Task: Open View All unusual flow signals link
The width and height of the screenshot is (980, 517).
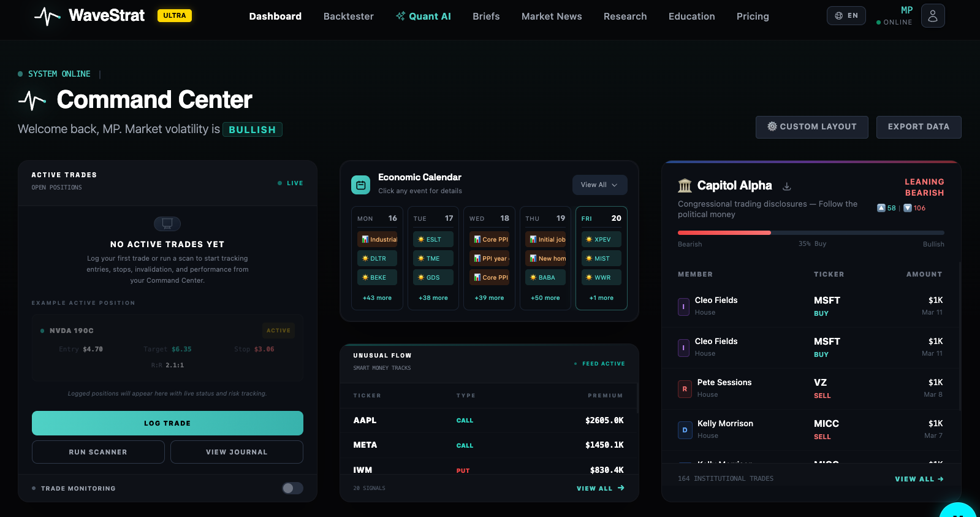Action: coord(600,488)
